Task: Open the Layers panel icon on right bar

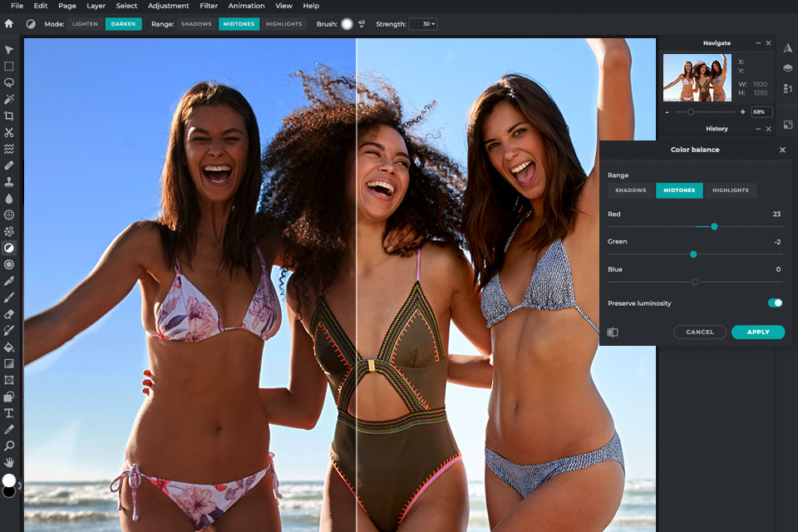Action: (787, 67)
